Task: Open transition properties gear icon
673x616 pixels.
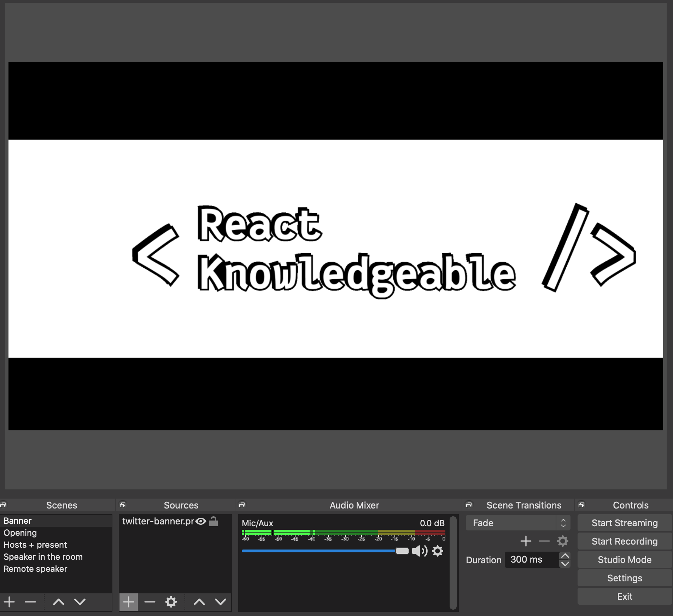Action: click(x=563, y=541)
